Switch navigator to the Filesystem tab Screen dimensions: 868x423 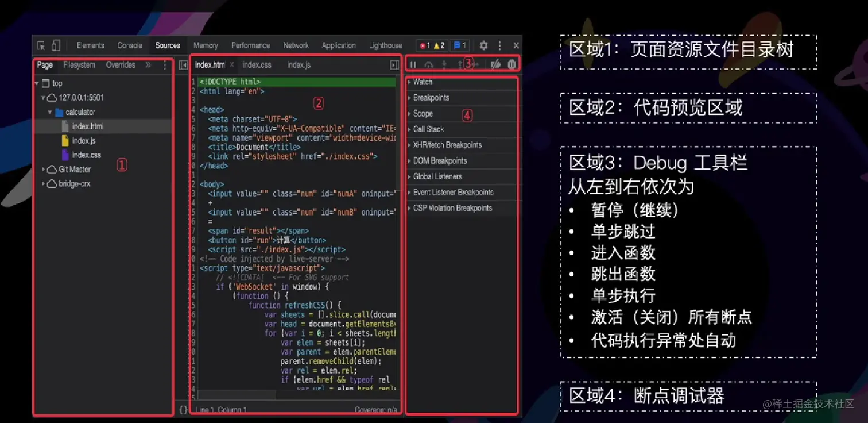click(x=79, y=65)
